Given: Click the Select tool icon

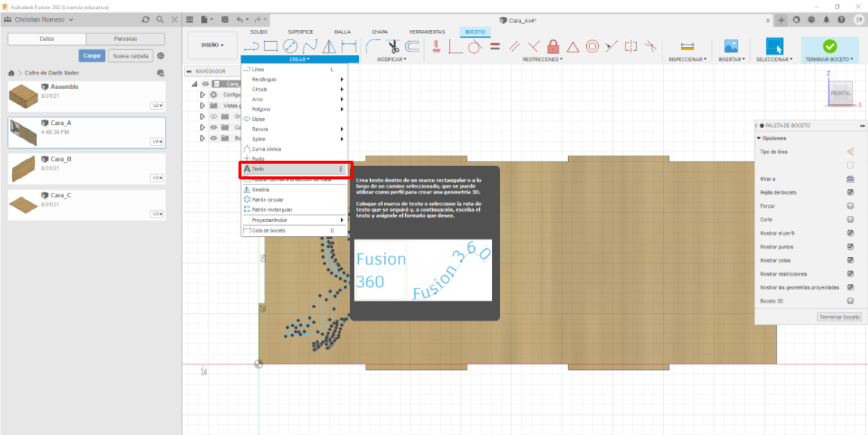Looking at the screenshot, I should click(x=774, y=46).
